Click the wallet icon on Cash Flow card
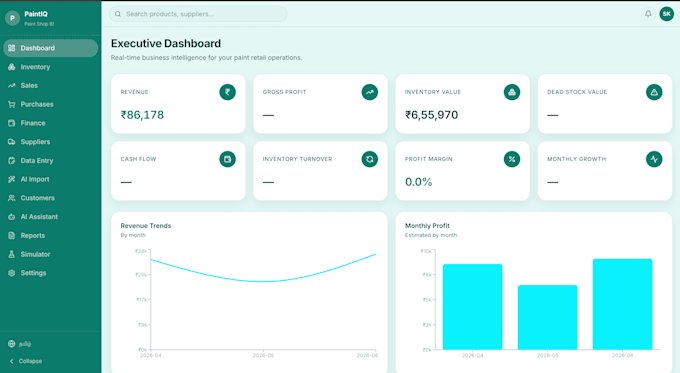Viewport: 680px width, 373px height. (x=227, y=159)
